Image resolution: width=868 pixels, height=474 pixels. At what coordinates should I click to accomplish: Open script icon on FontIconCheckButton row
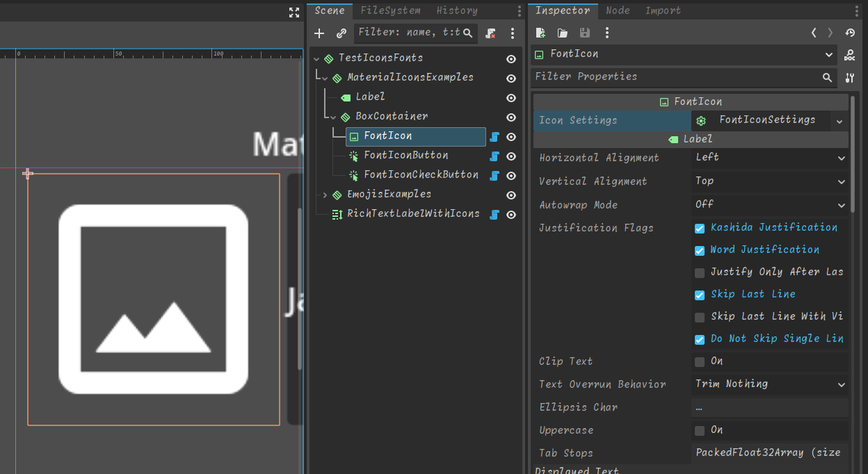pyautogui.click(x=495, y=176)
